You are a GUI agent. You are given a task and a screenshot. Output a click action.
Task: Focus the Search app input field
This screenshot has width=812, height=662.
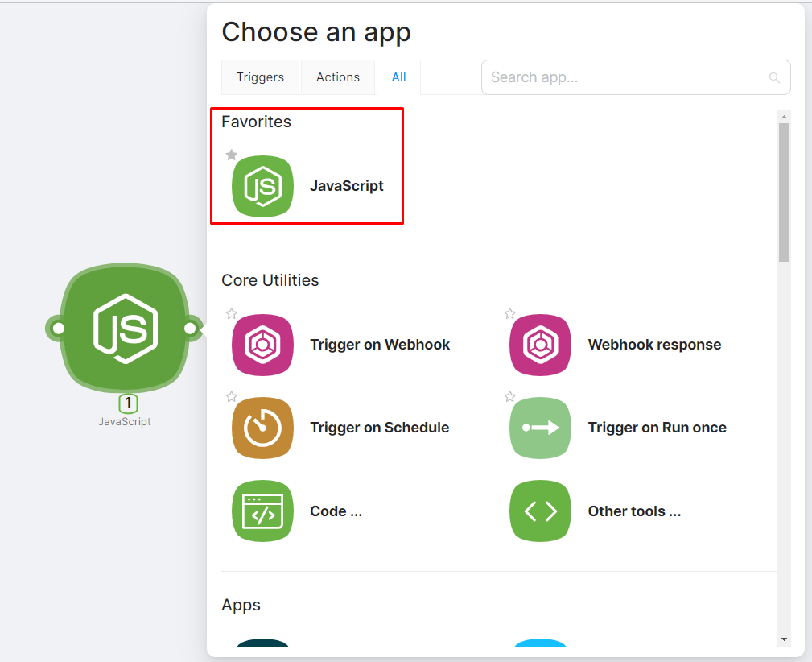pyautogui.click(x=624, y=77)
